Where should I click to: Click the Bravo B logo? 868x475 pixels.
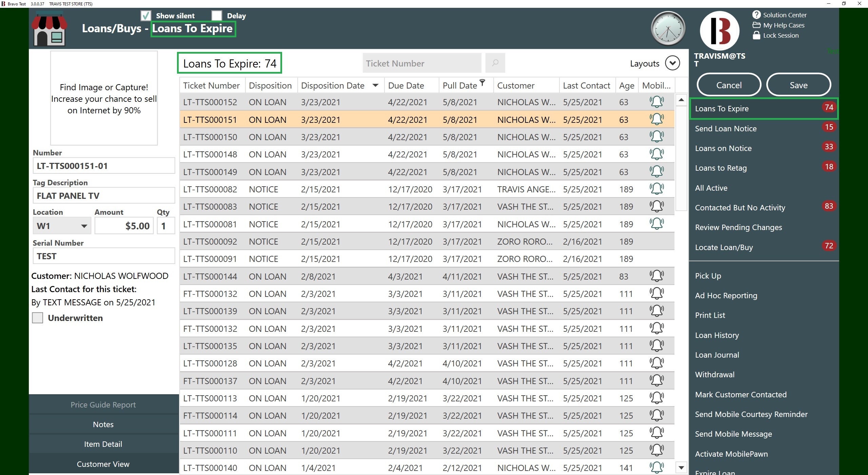[719, 31]
